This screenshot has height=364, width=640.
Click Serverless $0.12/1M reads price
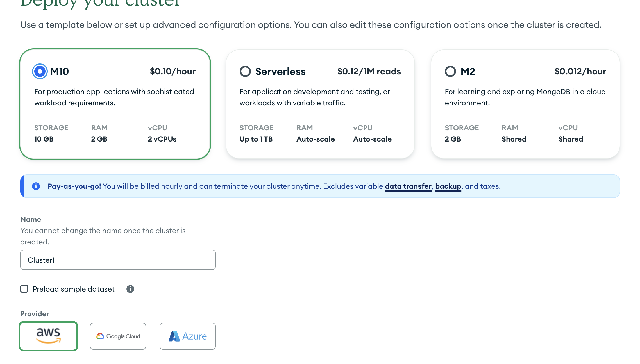(x=369, y=71)
